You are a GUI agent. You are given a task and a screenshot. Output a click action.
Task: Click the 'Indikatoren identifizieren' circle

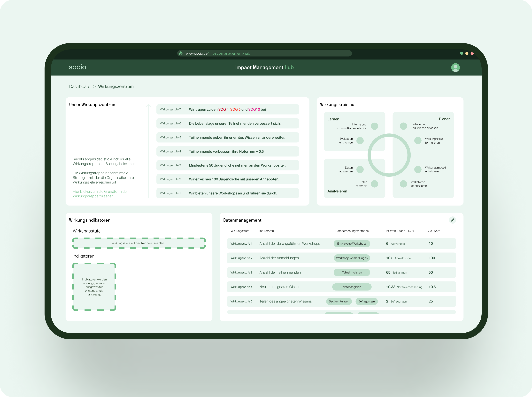click(403, 184)
